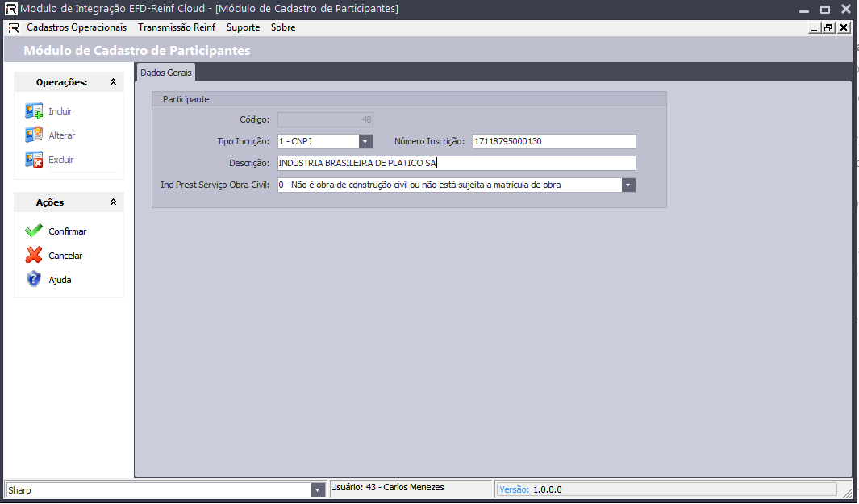
Task: Click the Ajuda shield help icon
Action: click(x=33, y=279)
